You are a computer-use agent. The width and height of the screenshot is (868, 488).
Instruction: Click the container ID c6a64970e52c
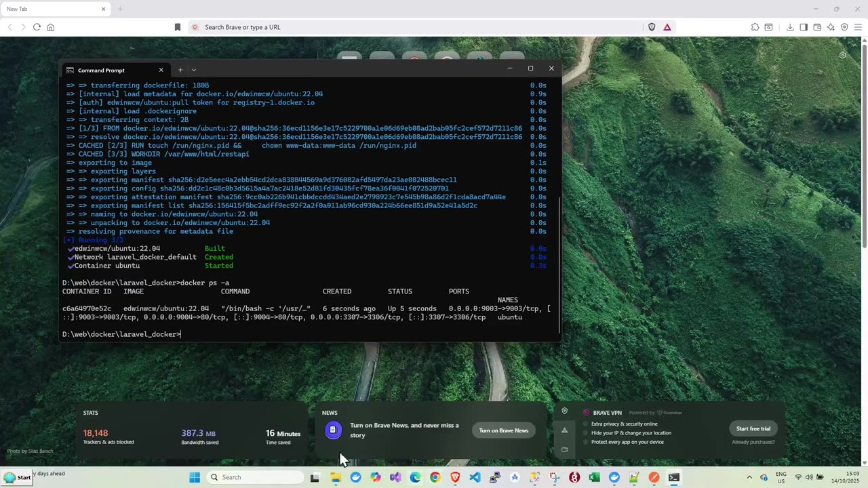point(87,308)
